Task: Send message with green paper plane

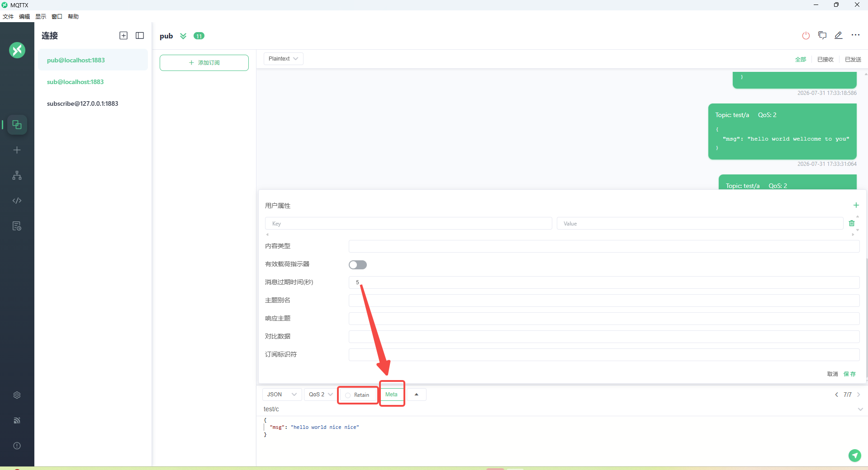Action: pyautogui.click(x=855, y=456)
